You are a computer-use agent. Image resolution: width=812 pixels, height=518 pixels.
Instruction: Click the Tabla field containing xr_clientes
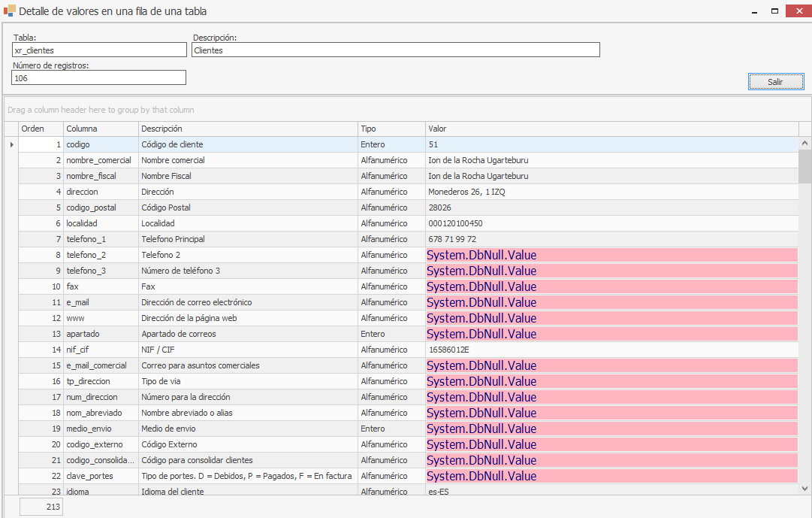[x=98, y=50]
